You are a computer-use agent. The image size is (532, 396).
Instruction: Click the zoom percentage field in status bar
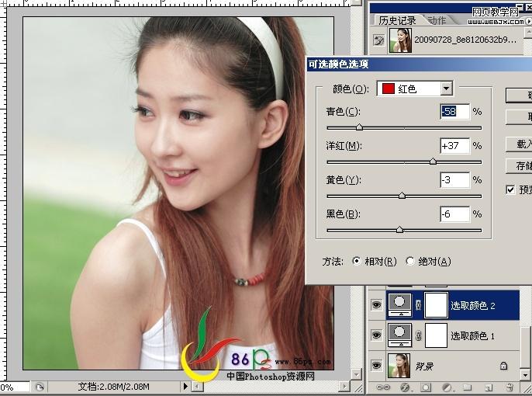point(15,387)
